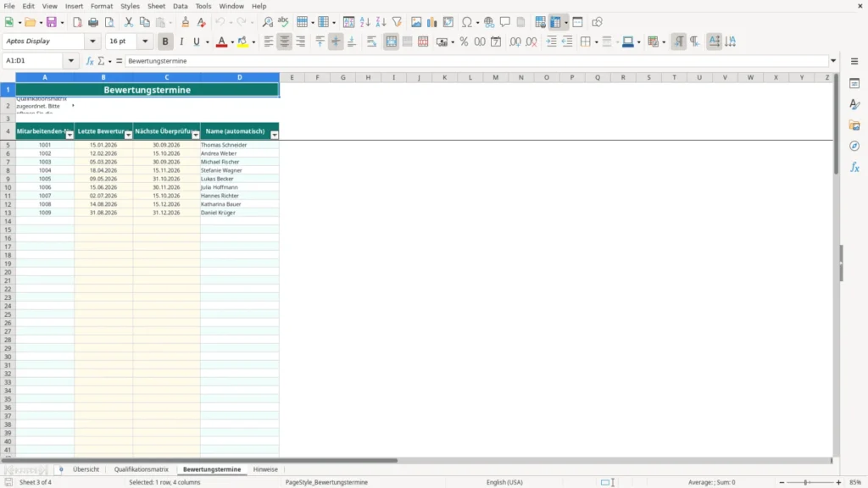Open the font name dropdown
Image resolution: width=868 pixels, height=488 pixels.
point(92,42)
